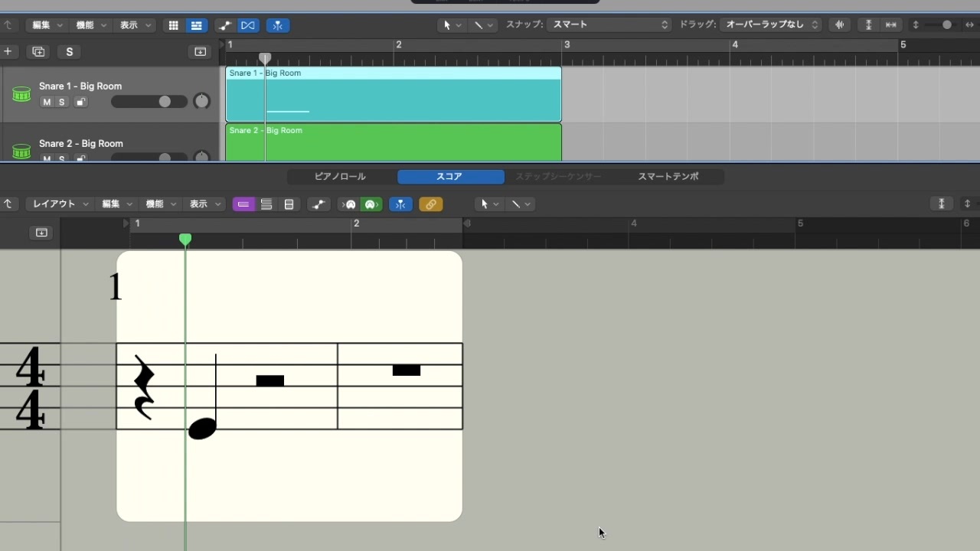Toggle the lock on Snare 1 - Big Room track
This screenshot has height=551, width=980.
[x=80, y=103]
